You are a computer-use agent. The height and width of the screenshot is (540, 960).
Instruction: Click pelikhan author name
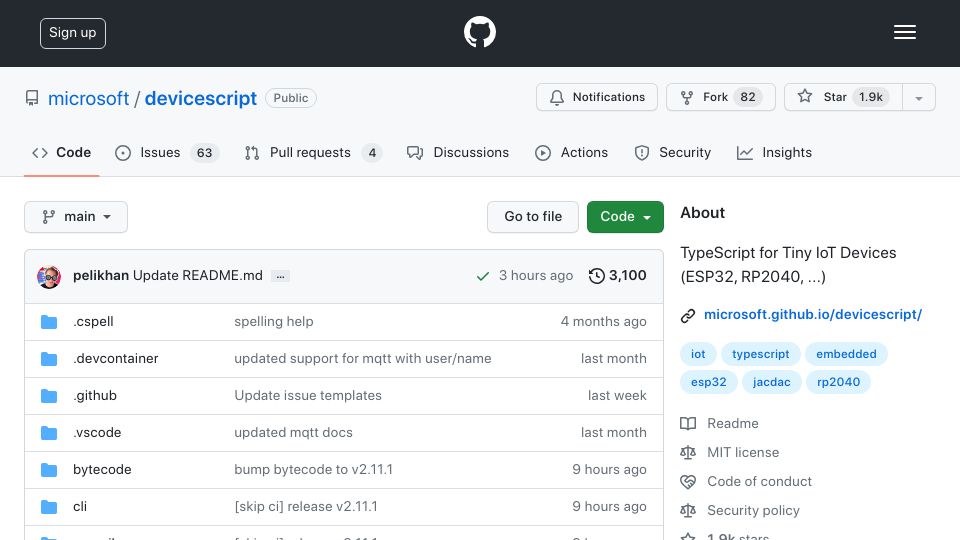[x=101, y=276]
